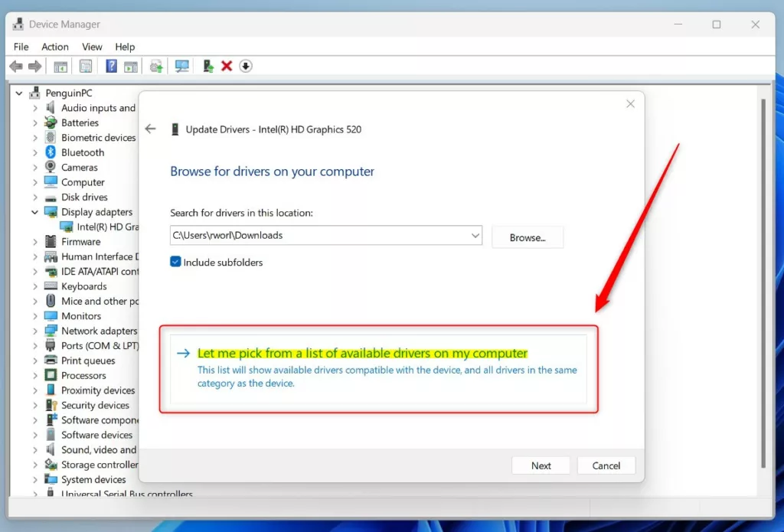Expand the Monitors node
Screen dimensions: 784x532
tap(34, 316)
